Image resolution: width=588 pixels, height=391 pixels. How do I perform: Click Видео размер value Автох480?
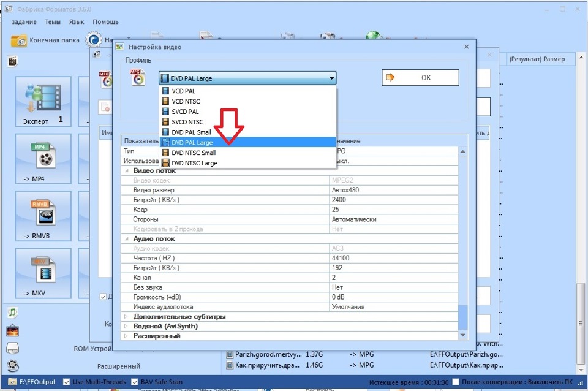pos(394,190)
